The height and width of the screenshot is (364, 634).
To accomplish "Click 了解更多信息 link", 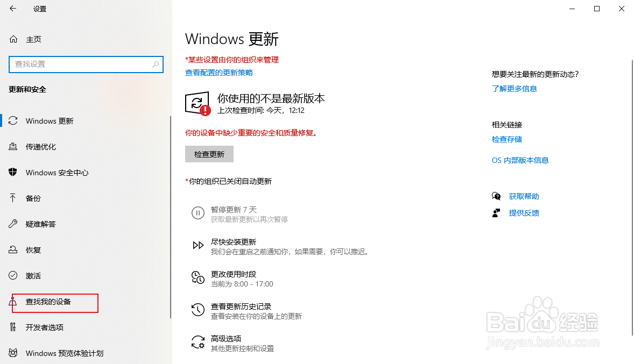I will coord(515,89).
